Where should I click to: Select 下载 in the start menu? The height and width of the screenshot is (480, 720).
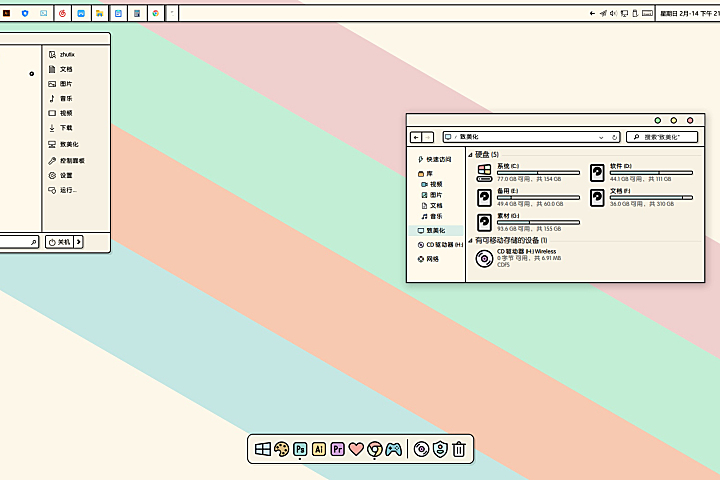click(x=66, y=128)
